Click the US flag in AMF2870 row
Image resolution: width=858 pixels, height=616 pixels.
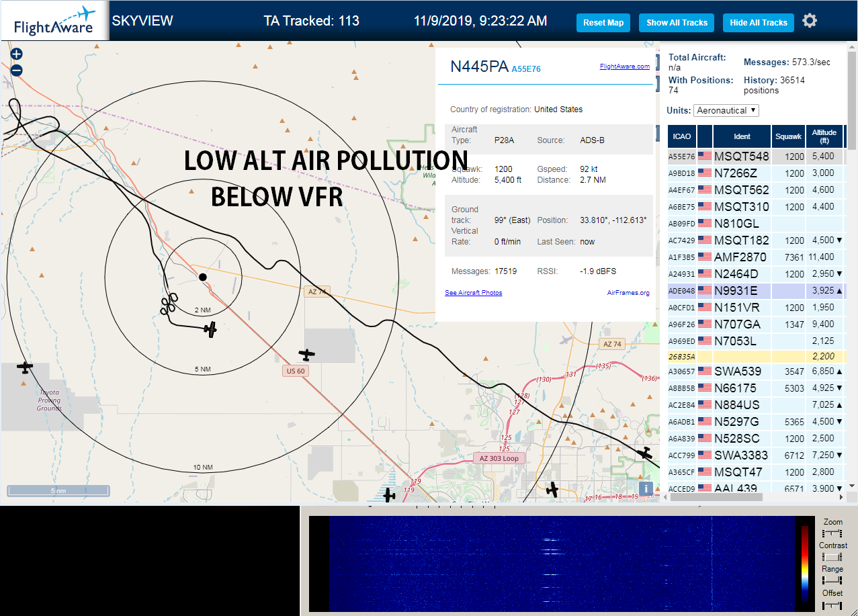pyautogui.click(x=705, y=257)
